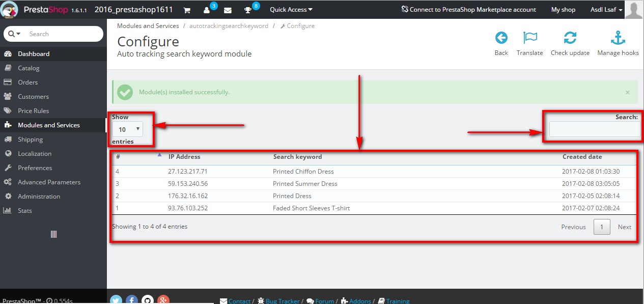Click the Orders credit card icon
644x304 pixels.
[x=8, y=82]
